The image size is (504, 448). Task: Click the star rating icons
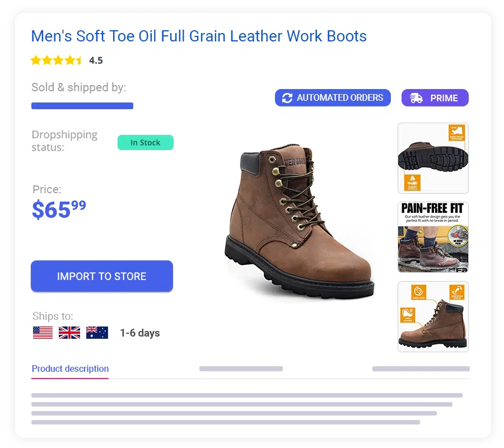pos(56,60)
